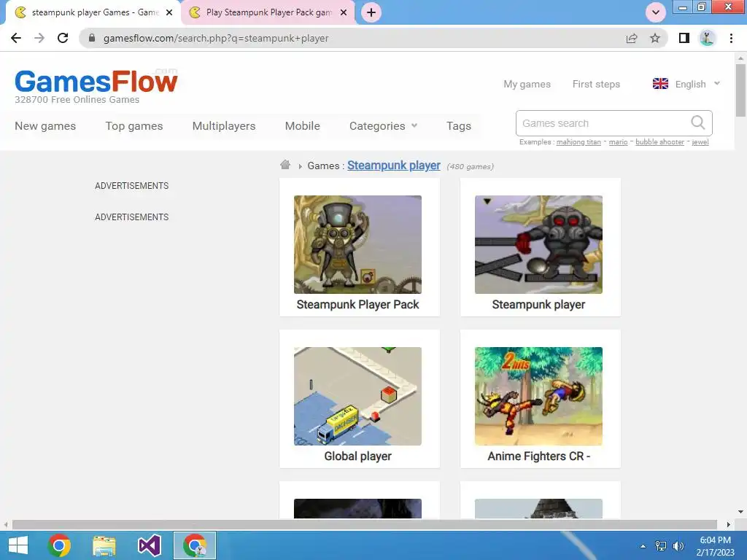This screenshot has height=560, width=747.
Task: Open Visual Studio from the taskbar
Action: click(x=149, y=545)
